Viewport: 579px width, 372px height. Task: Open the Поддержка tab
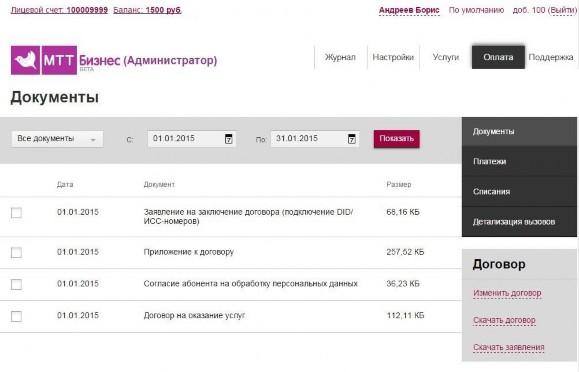coord(551,57)
